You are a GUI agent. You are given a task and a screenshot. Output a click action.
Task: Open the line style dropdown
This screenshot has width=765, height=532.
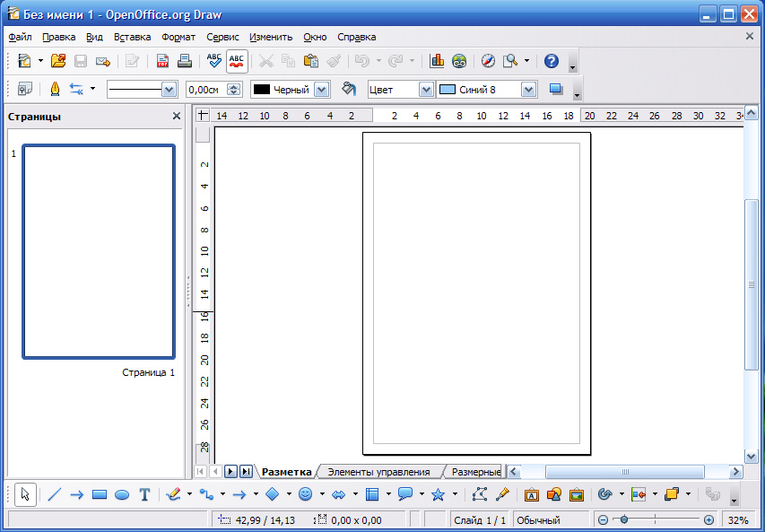pos(169,90)
